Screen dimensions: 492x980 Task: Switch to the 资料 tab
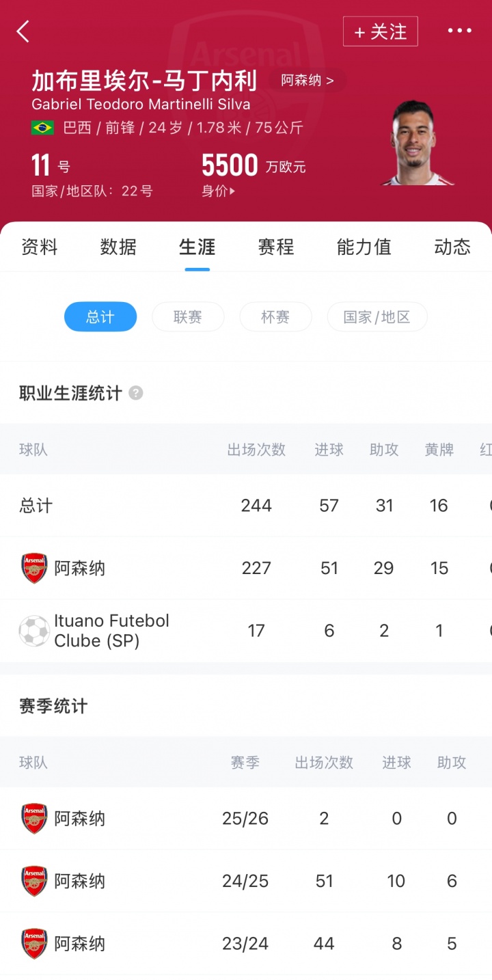coord(40,247)
